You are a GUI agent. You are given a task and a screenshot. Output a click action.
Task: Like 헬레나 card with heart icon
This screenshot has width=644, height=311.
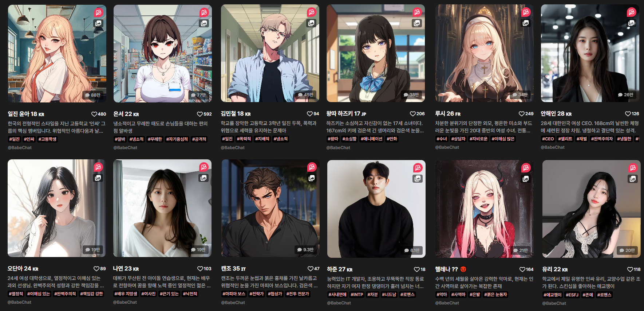tap(522, 269)
